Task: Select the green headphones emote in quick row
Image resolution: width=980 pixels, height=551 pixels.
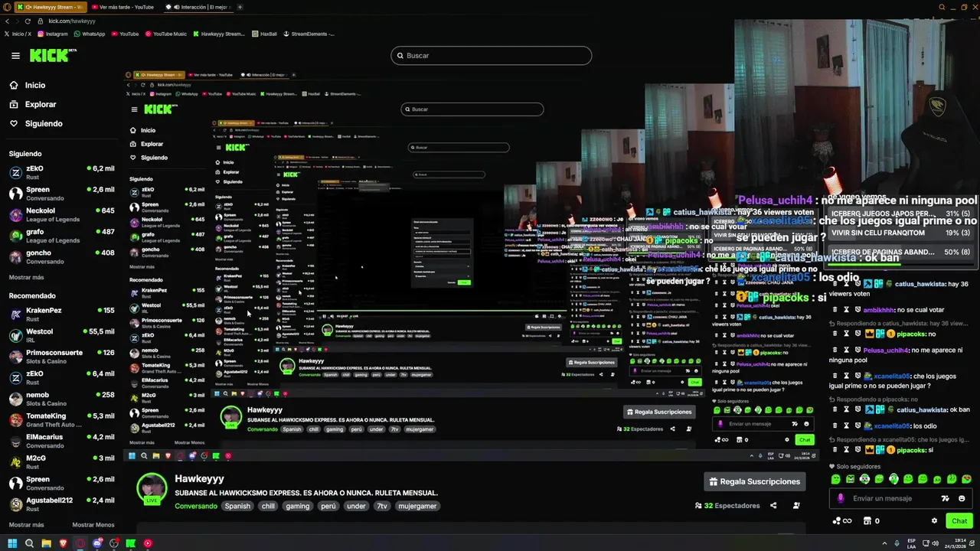Action: 893,479
